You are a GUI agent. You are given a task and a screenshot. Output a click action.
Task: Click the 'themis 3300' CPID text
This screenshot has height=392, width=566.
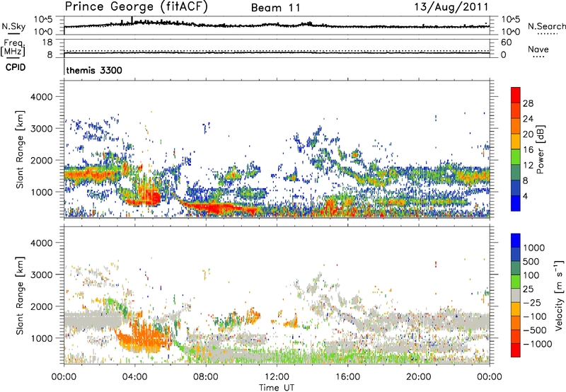[x=94, y=70]
